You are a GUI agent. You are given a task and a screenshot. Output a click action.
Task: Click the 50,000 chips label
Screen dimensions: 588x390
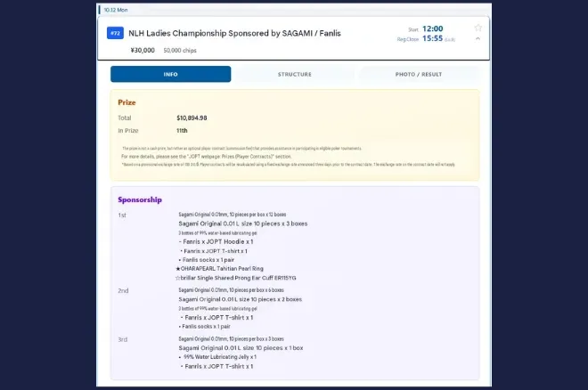click(180, 51)
